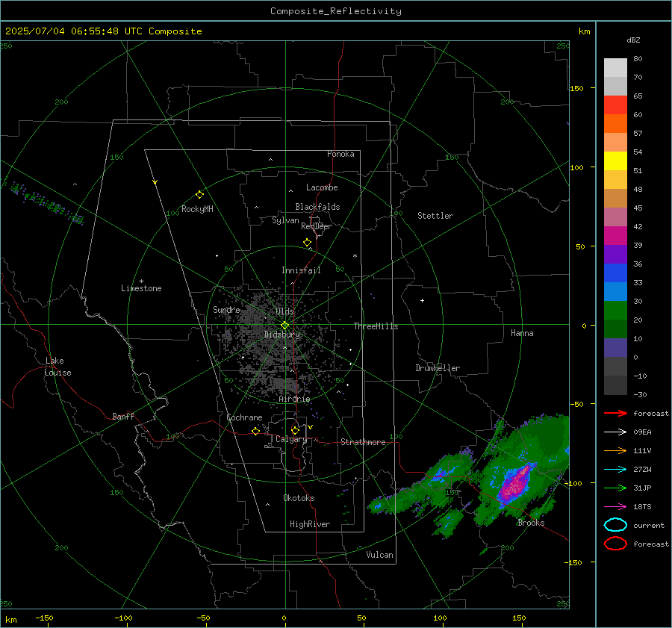Pick the magenta swatch in dBZ scale
Viewport: 672px width, 628px height.
point(615,236)
